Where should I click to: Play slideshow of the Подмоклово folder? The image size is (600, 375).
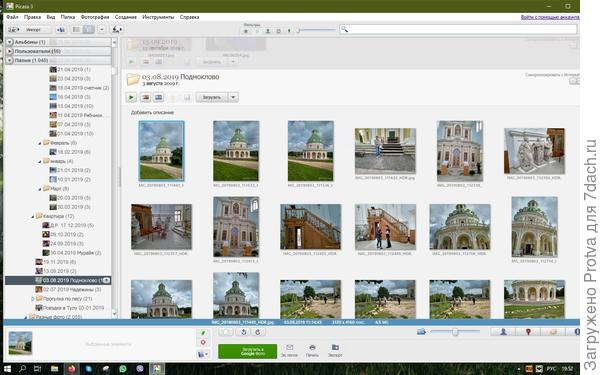131,97
